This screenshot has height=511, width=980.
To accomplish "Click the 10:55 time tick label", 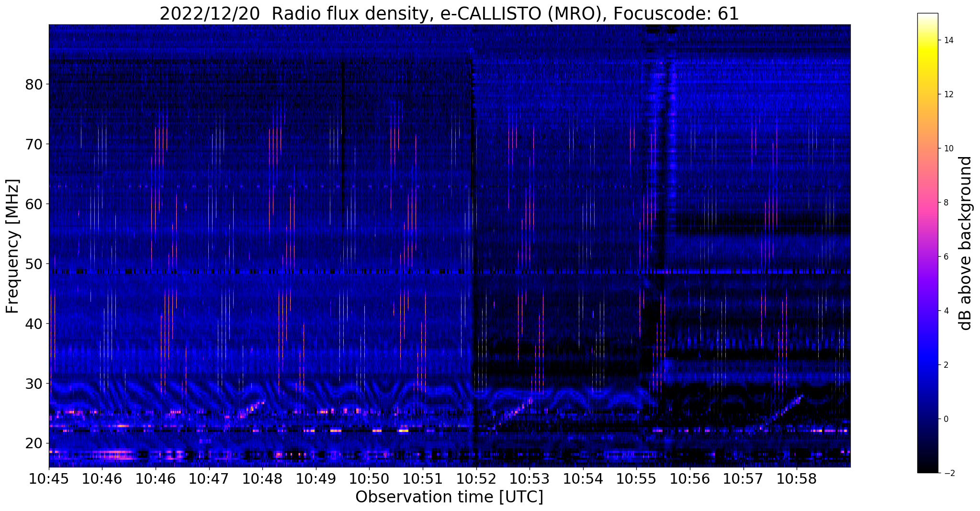I will point(636,478).
